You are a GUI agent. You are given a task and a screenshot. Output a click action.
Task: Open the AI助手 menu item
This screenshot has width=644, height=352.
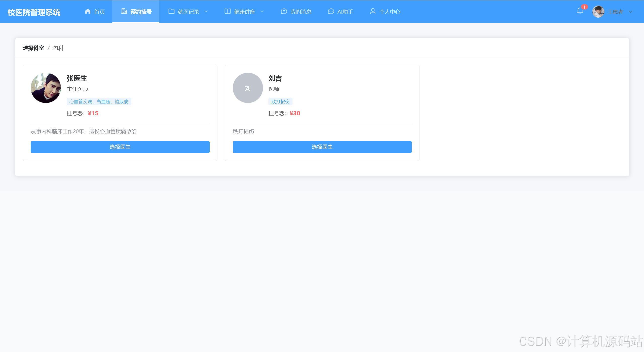pyautogui.click(x=340, y=12)
